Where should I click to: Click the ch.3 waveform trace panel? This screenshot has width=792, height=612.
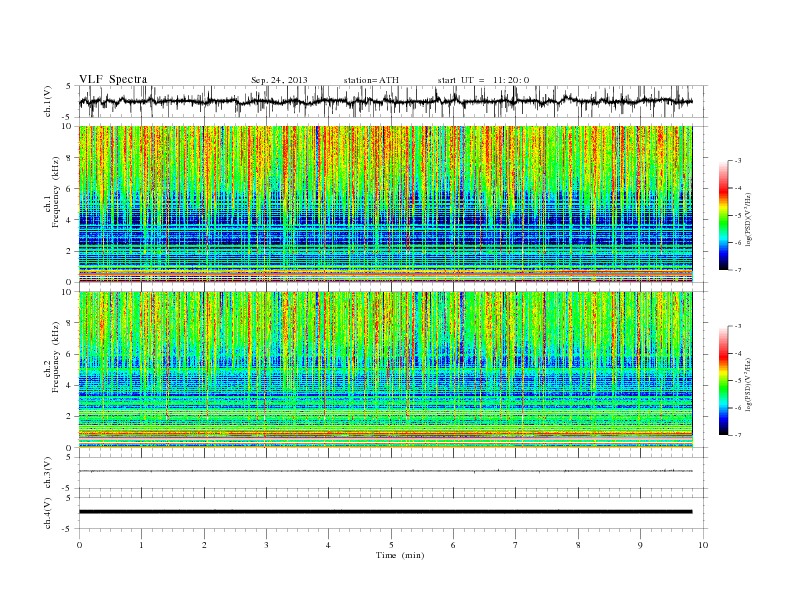coord(393,473)
